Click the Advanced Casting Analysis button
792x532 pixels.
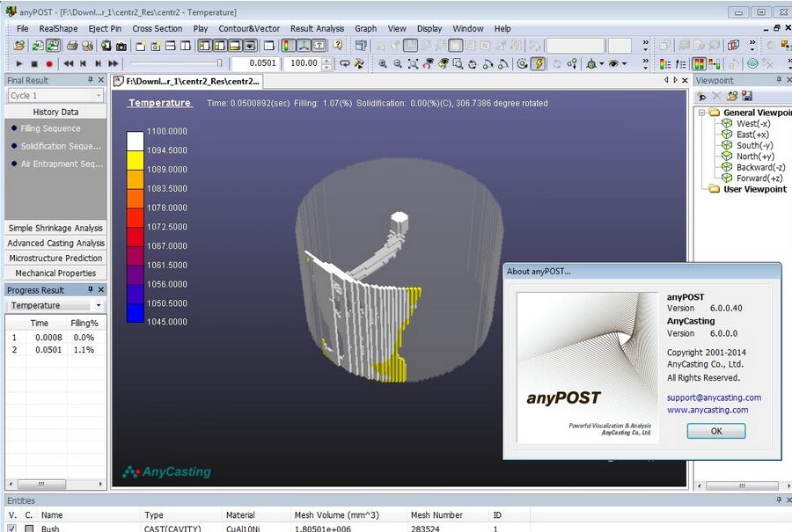click(55, 244)
